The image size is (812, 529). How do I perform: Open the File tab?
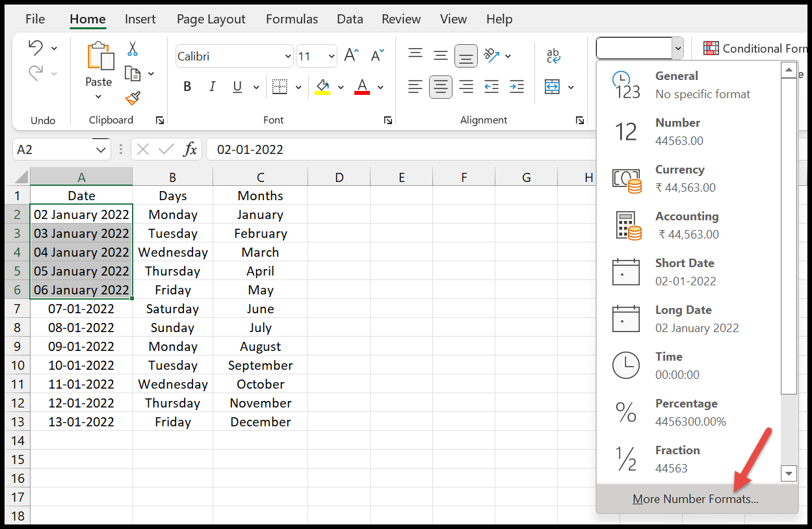(35, 19)
